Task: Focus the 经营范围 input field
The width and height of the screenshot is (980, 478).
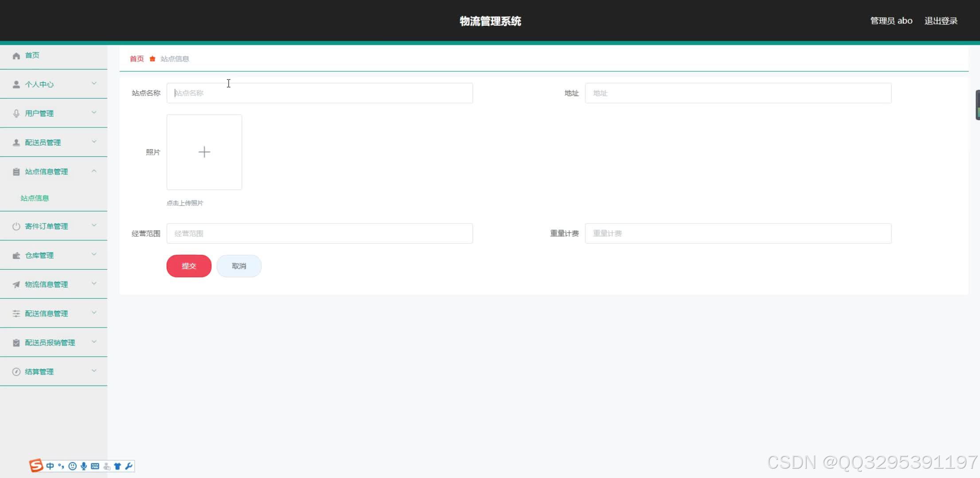Action: pyautogui.click(x=319, y=233)
